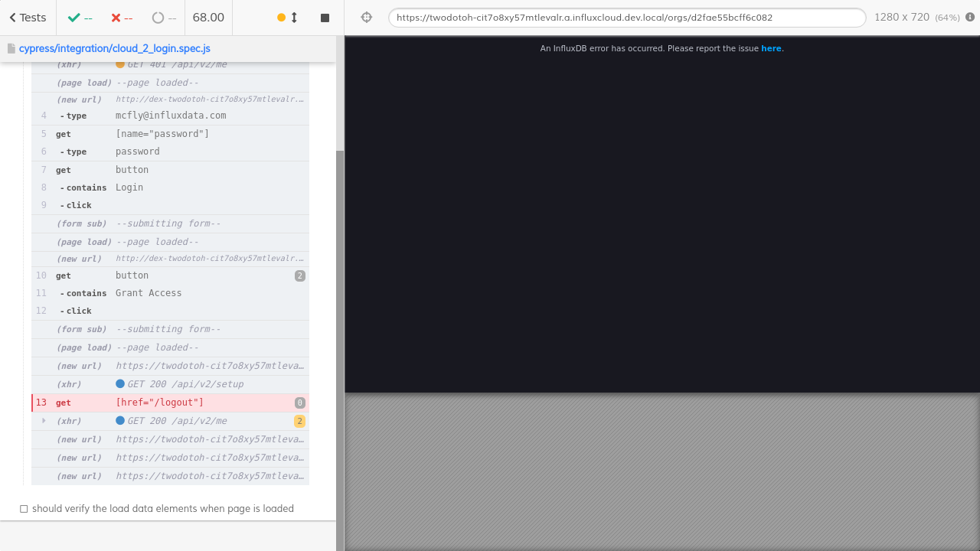The width and height of the screenshot is (980, 551).
Task: Open cypress/integration/cloud_2_login.spec.js spec
Action: pos(115,47)
